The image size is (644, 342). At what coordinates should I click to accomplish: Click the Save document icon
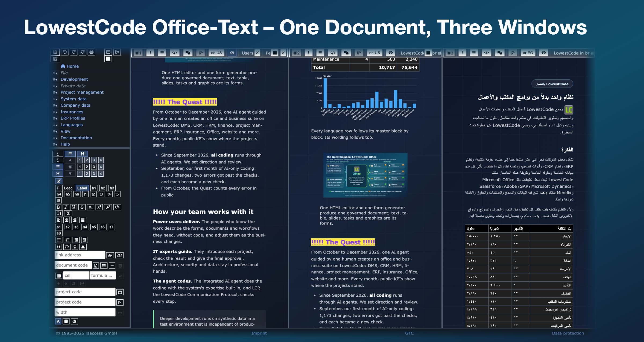click(x=55, y=52)
